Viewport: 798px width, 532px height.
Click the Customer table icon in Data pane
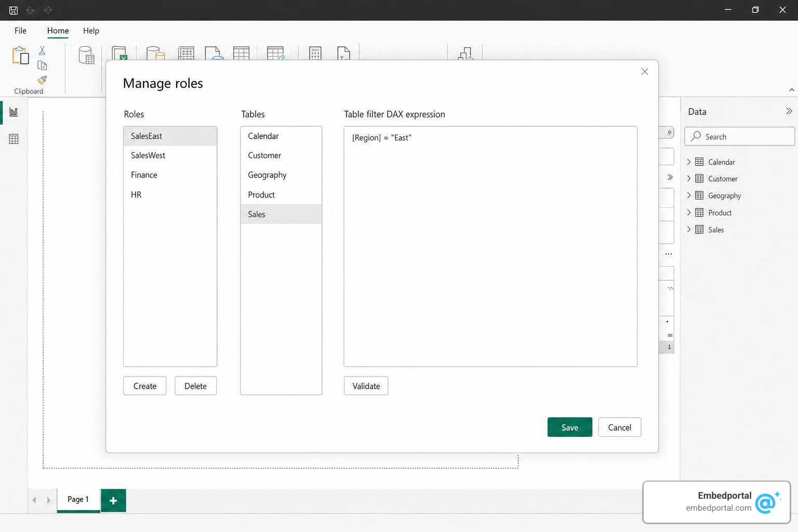click(x=699, y=179)
